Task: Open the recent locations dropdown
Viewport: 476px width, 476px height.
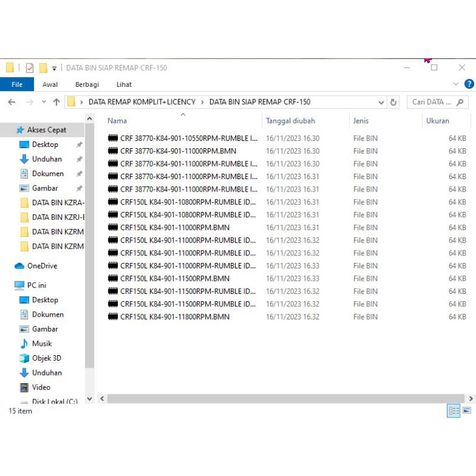Action: [x=44, y=102]
